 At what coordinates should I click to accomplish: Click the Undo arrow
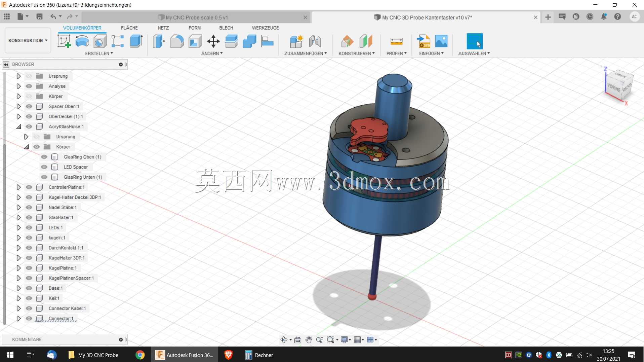(53, 16)
